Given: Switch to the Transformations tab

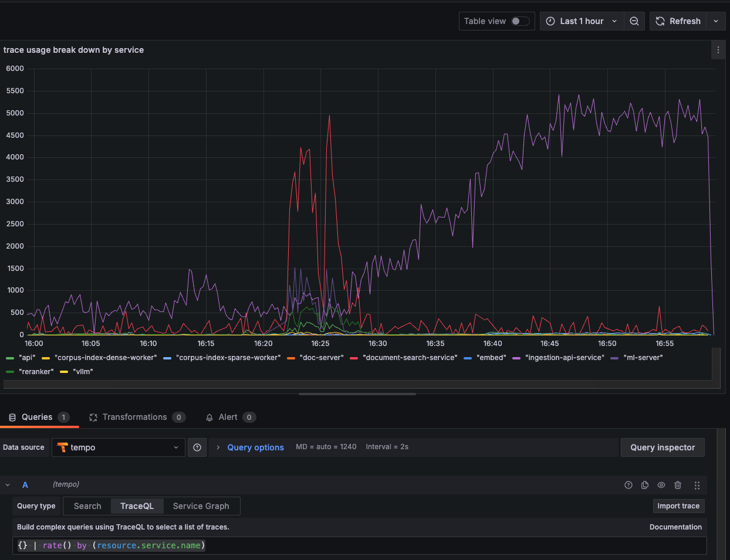Looking at the screenshot, I should tap(134, 417).
